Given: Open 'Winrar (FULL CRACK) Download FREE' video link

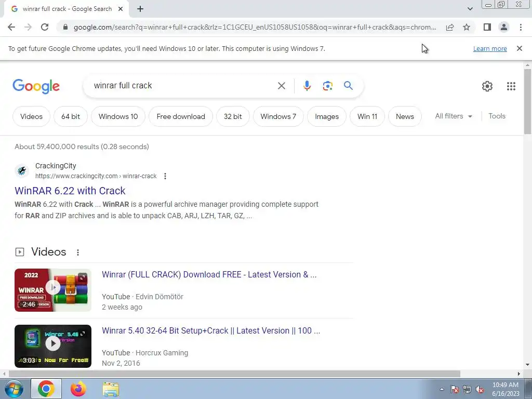Looking at the screenshot, I should click(209, 274).
